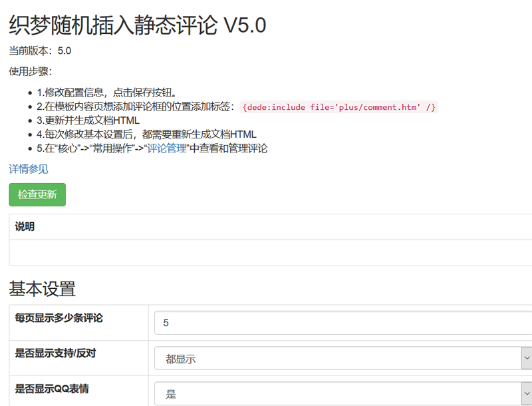Image resolution: width=532 pixels, height=406 pixels.
Task: Click the 说明 table header
Action: (x=25, y=227)
